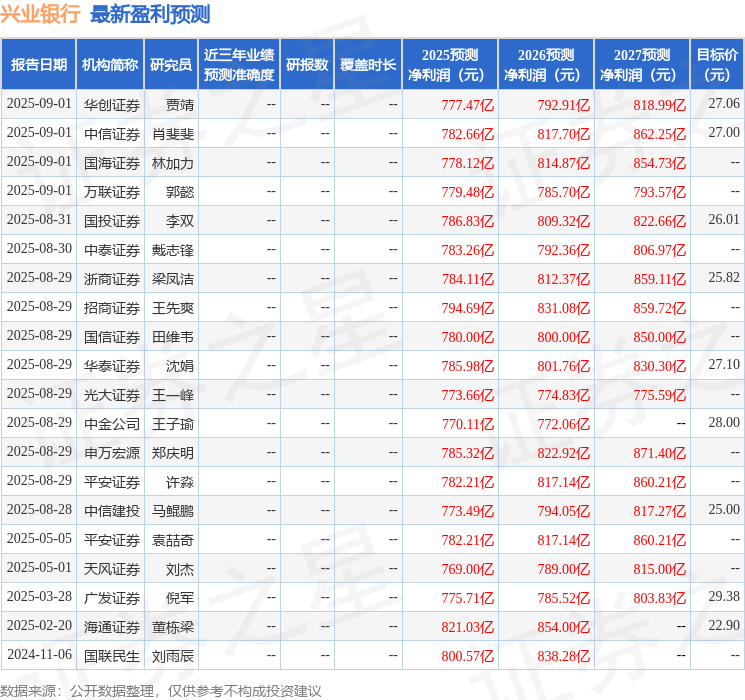Click analyst name 郑庆明
The width and height of the screenshot is (745, 700).
pyautogui.click(x=172, y=453)
